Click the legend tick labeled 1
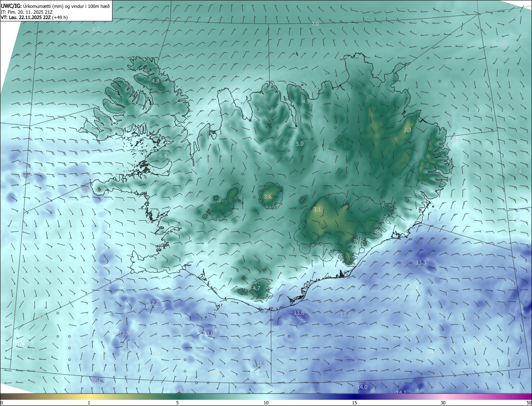Screen dimensions: 532x406 tap(89, 403)
